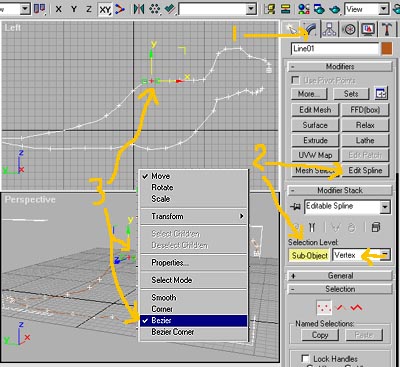Set vertex type to Bezier Corner
This screenshot has height=367, width=400.
click(193, 332)
